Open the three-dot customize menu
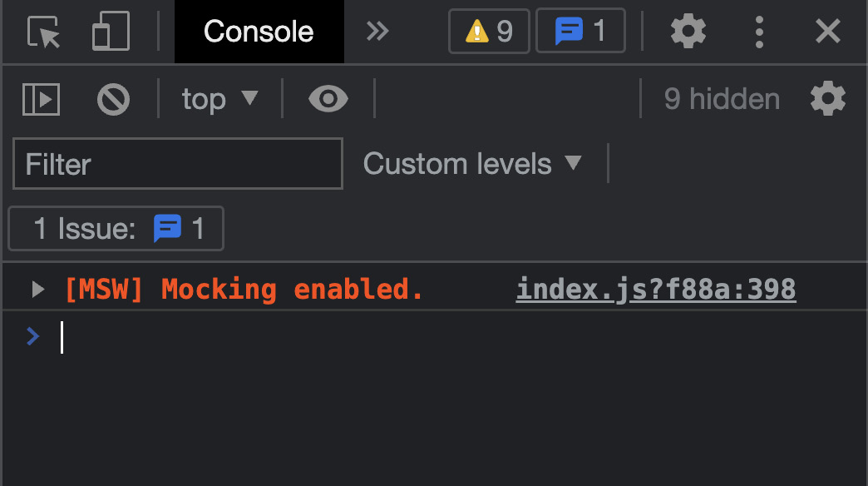Viewport: 868px width, 486px height. coord(758,32)
